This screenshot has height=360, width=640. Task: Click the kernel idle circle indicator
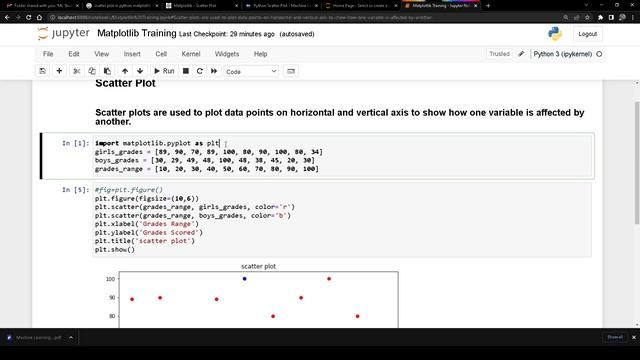[x=599, y=54]
